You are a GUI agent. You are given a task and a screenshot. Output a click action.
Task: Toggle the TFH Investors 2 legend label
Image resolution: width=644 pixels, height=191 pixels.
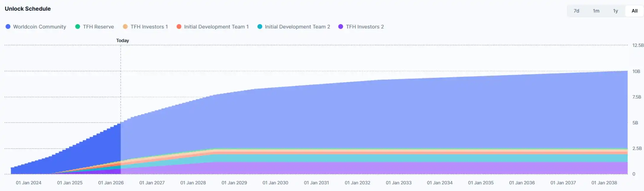pos(365,27)
